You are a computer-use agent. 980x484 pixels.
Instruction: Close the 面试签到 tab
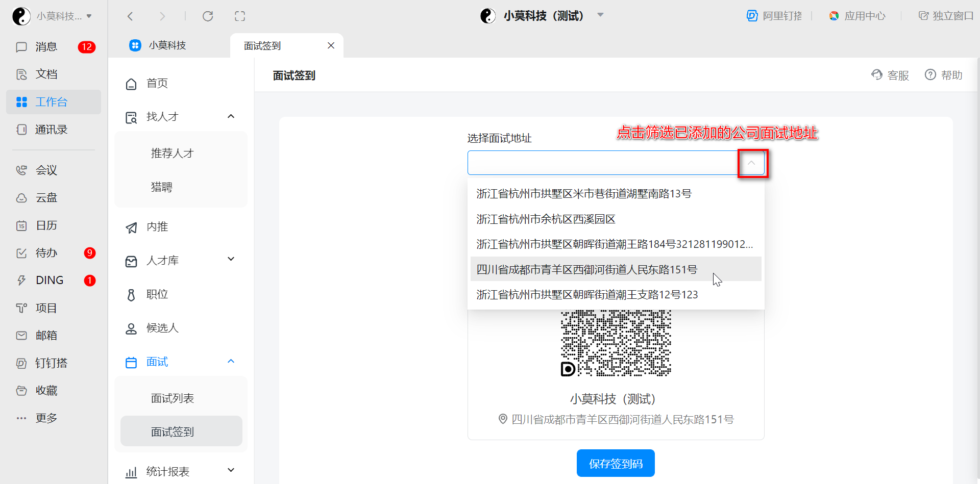(x=331, y=45)
